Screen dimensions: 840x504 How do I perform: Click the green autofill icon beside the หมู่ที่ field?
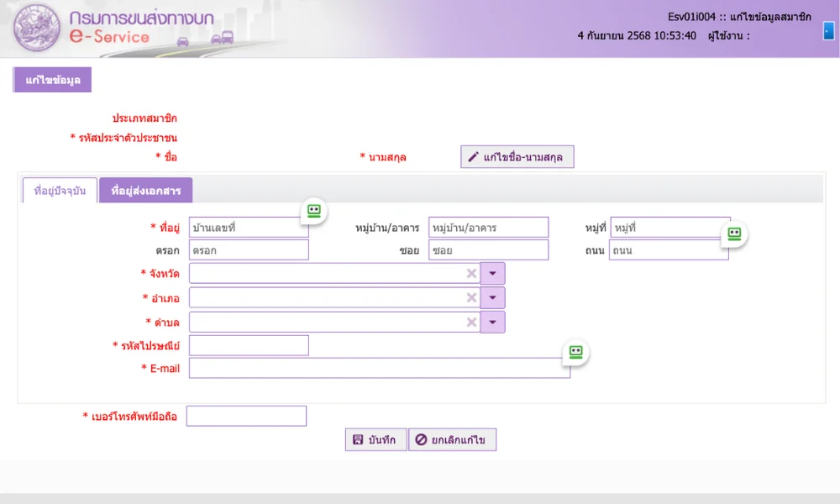coord(733,234)
